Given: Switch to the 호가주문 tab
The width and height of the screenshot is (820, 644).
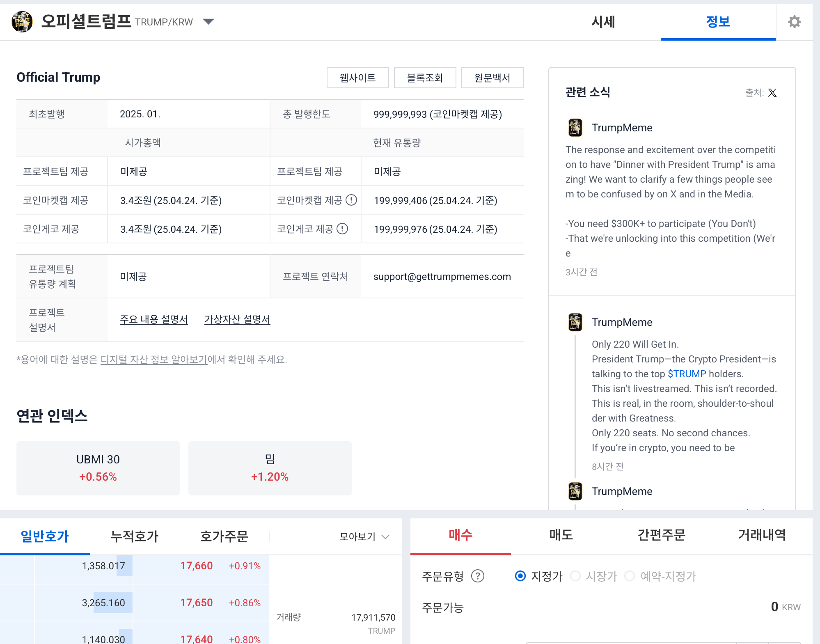Looking at the screenshot, I should pos(224,536).
